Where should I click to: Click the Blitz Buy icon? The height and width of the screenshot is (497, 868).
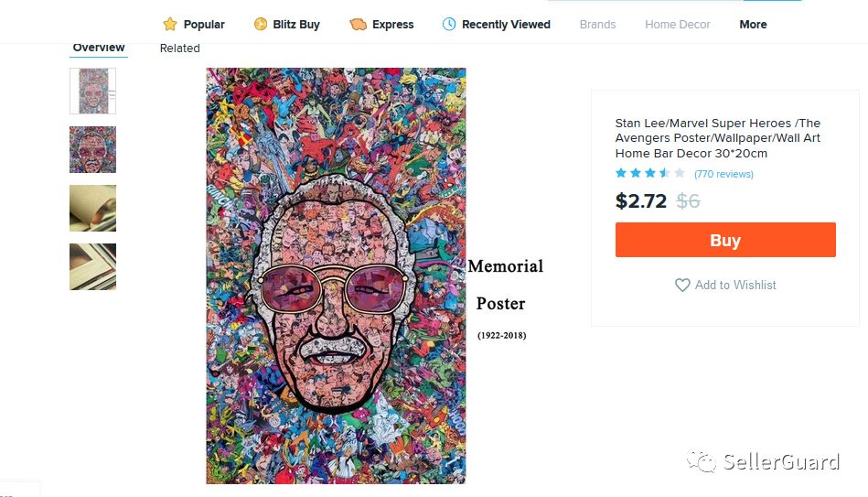click(x=261, y=25)
